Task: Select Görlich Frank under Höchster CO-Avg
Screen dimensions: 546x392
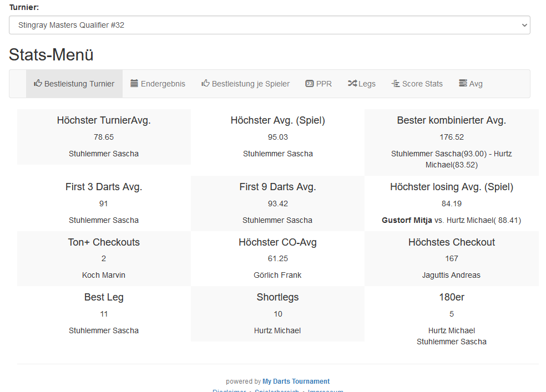Action: tap(277, 275)
